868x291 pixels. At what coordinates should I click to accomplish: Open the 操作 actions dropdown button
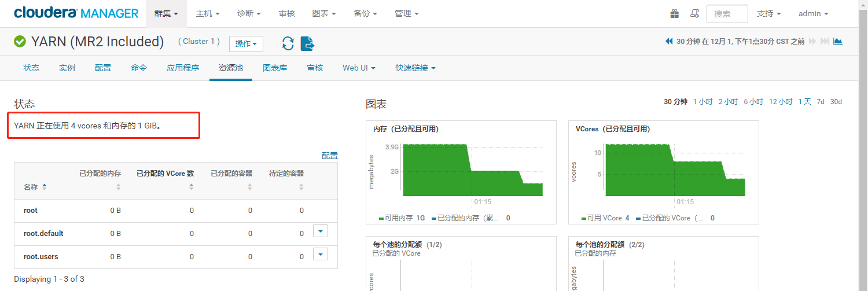[246, 44]
